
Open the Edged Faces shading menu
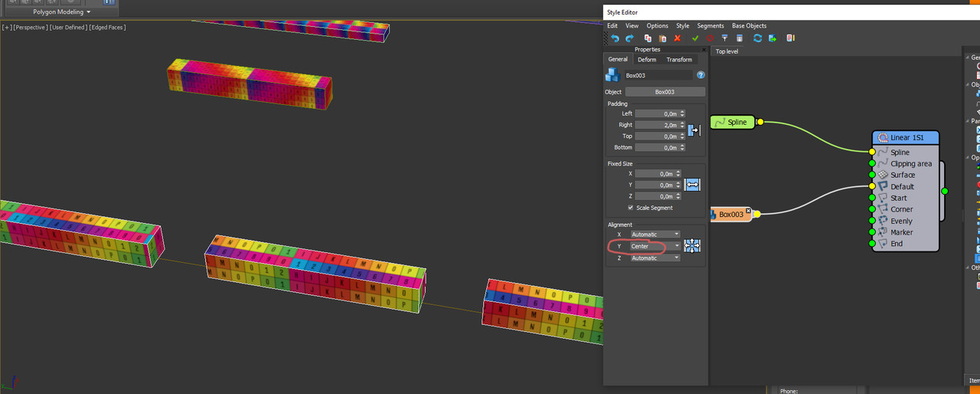coord(108,28)
